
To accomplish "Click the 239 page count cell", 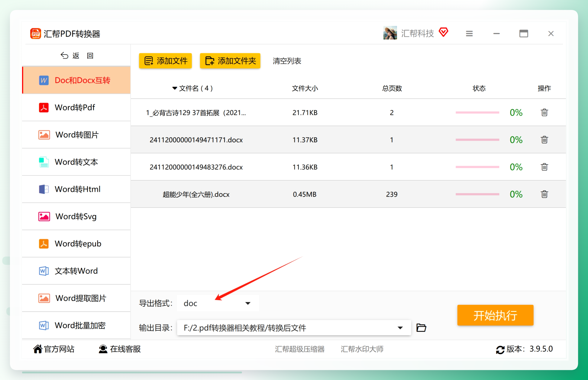I will pos(392,194).
